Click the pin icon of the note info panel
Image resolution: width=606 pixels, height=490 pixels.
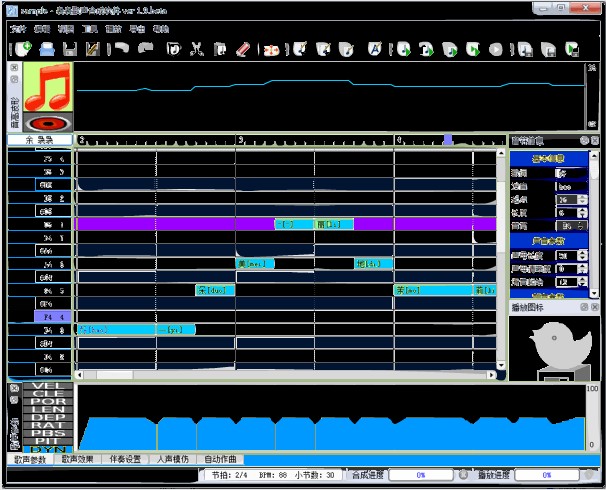click(x=584, y=141)
